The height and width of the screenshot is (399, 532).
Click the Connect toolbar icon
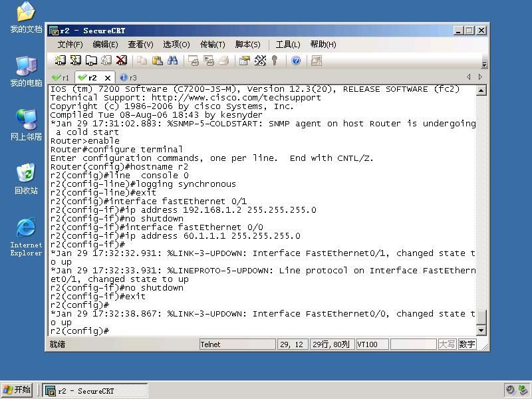point(61,61)
